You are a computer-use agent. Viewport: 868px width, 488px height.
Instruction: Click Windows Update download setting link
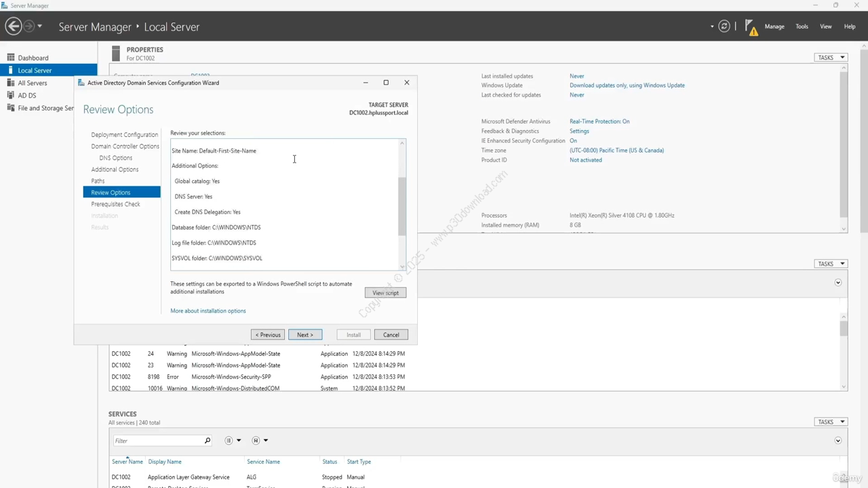click(x=627, y=85)
